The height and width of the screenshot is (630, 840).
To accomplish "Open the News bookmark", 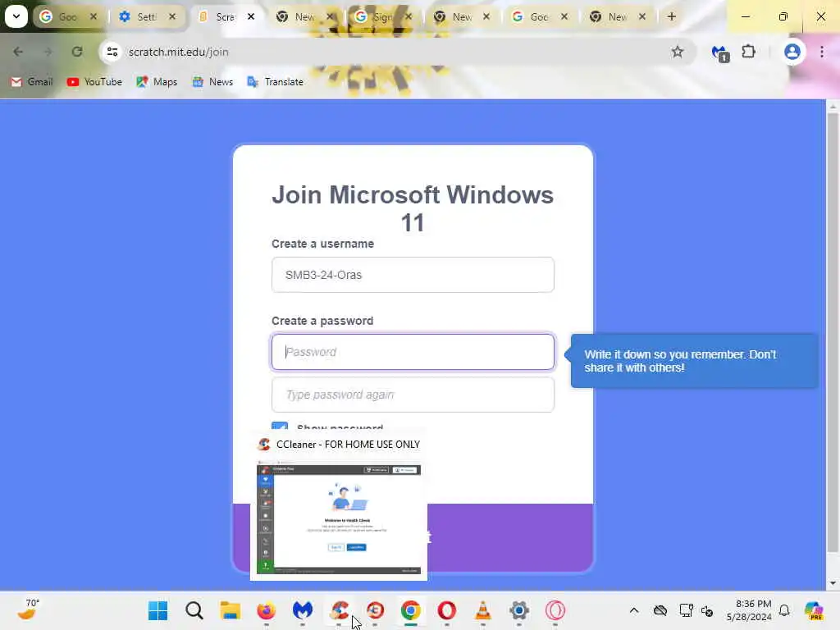I will coord(212,82).
